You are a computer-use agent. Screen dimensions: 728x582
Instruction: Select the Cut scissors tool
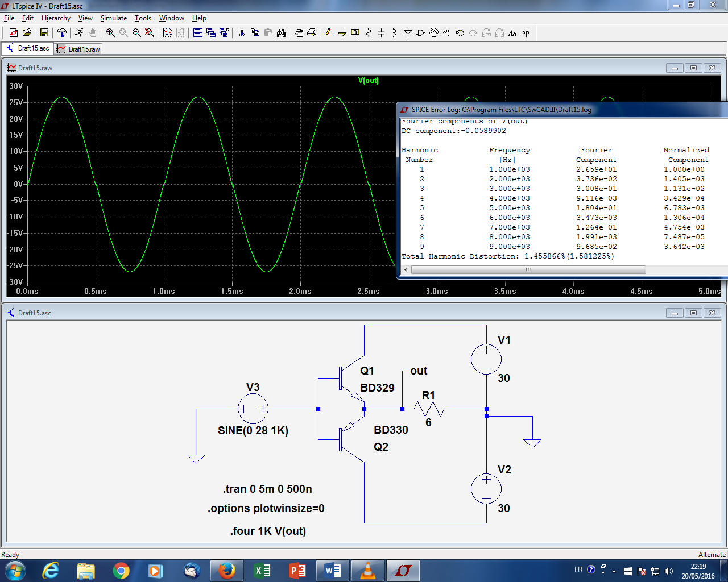click(x=242, y=33)
